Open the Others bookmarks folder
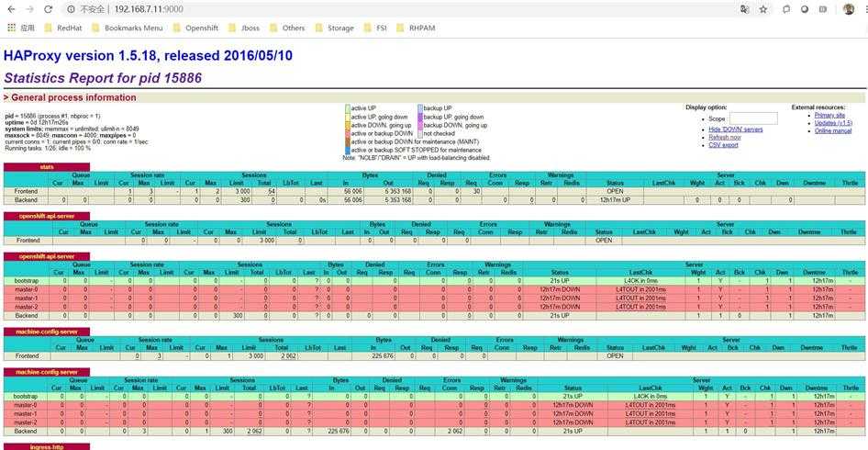The width and height of the screenshot is (868, 450). [x=287, y=28]
